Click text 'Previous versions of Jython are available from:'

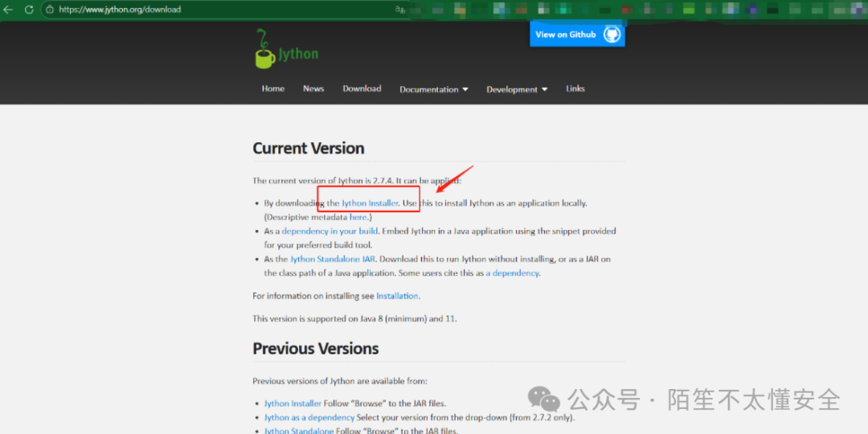(340, 381)
